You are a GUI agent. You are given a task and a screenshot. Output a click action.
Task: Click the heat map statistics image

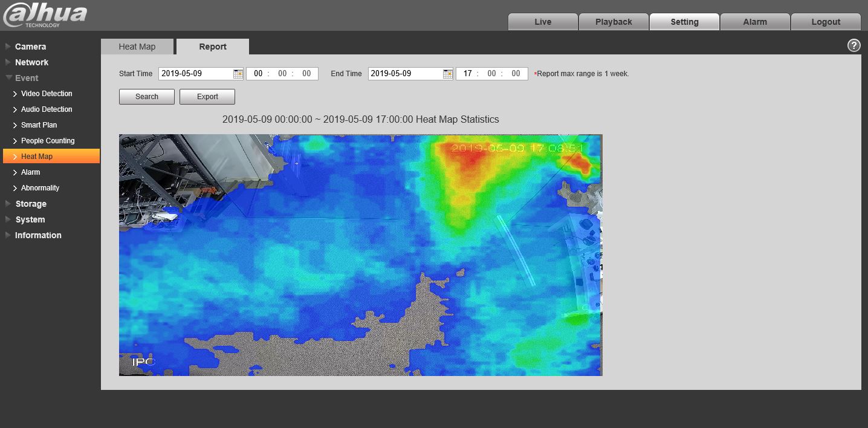tap(360, 255)
